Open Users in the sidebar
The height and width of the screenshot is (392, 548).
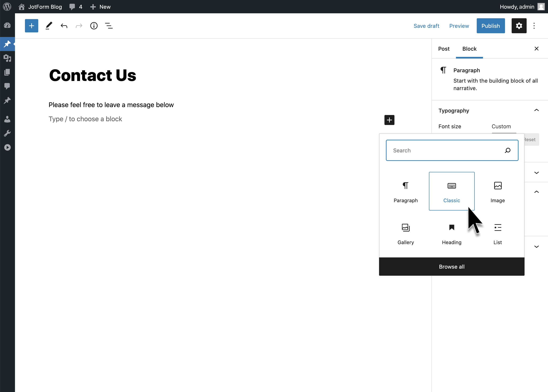tap(7, 119)
